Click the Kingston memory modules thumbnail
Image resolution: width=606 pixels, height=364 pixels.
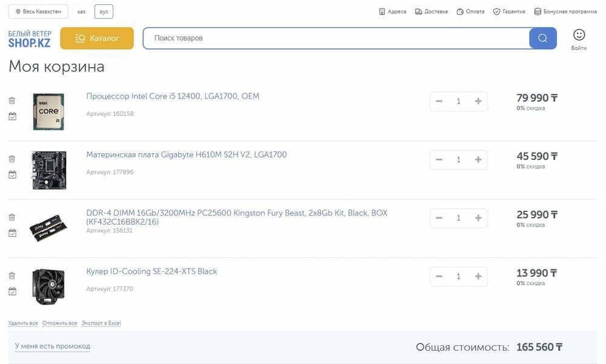point(48,228)
